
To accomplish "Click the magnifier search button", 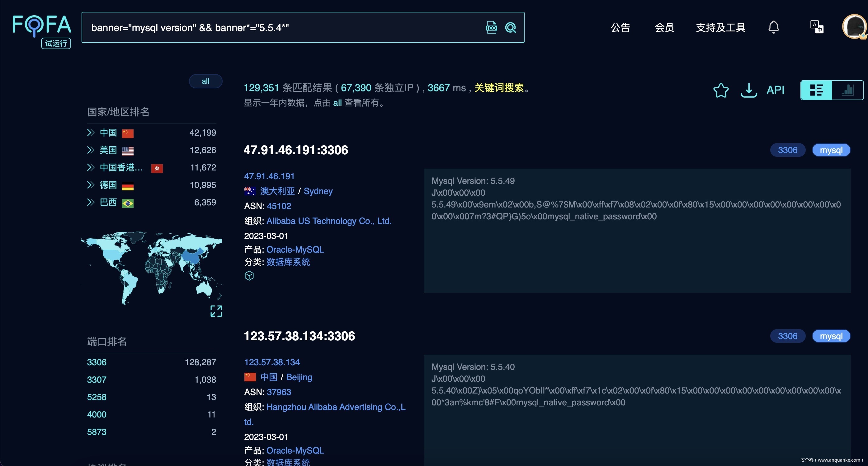I will click(x=511, y=28).
